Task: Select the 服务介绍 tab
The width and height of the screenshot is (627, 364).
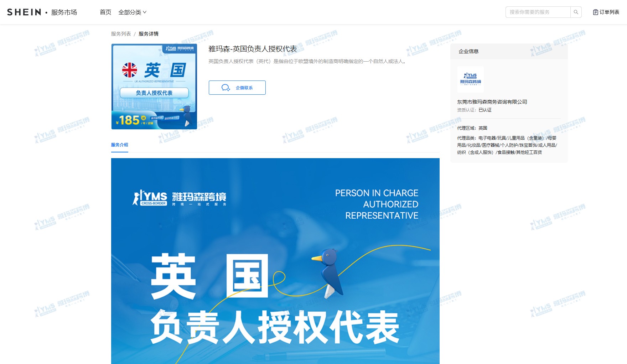Action: click(x=119, y=145)
